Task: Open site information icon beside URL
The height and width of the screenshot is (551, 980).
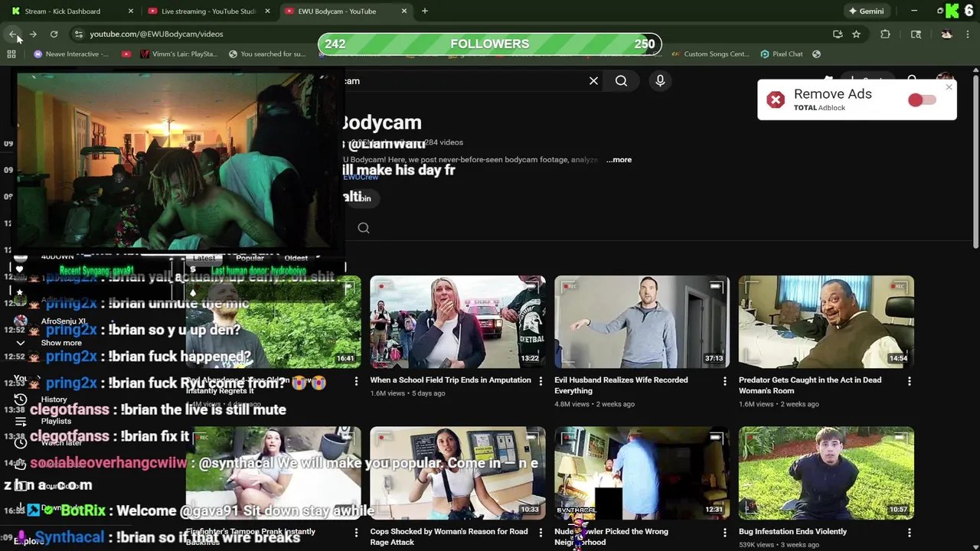Action: pyautogui.click(x=78, y=34)
